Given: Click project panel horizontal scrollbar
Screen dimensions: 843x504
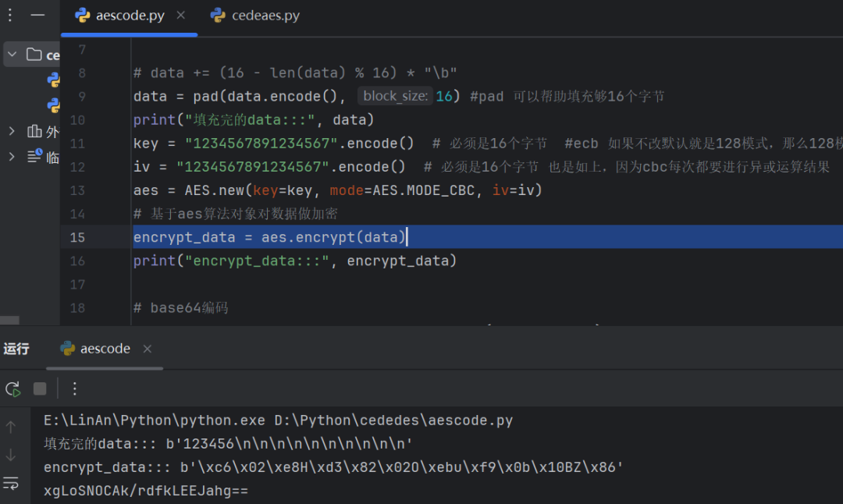Looking at the screenshot, I should point(9,320).
